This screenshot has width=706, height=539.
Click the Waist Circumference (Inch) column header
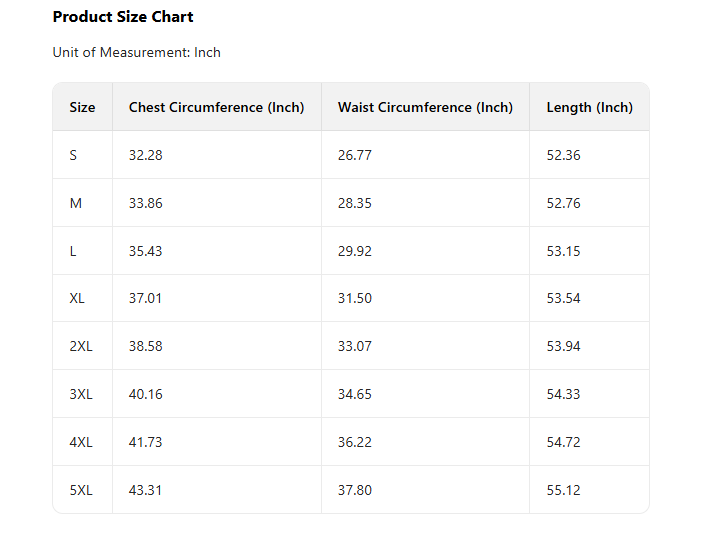click(x=425, y=107)
